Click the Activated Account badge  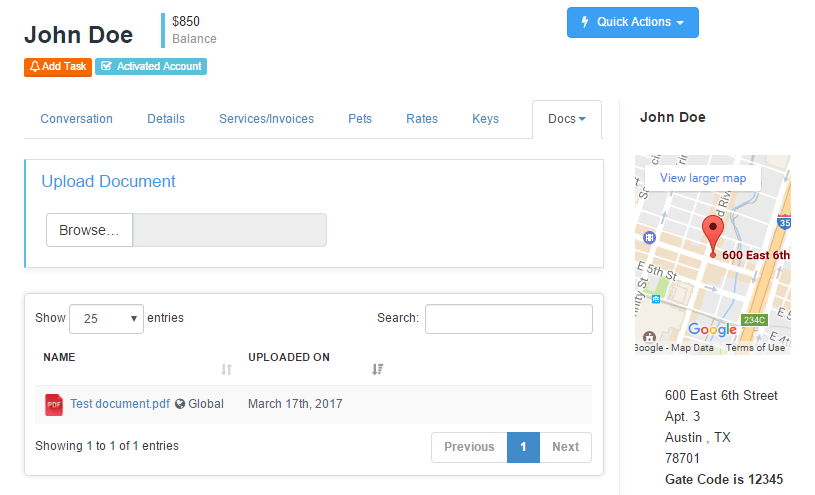coord(151,67)
